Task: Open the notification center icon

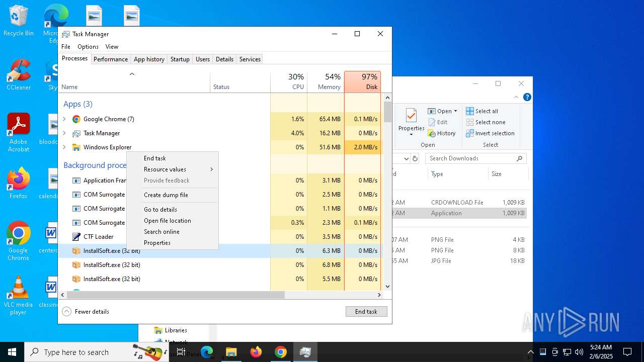Action: click(627, 352)
